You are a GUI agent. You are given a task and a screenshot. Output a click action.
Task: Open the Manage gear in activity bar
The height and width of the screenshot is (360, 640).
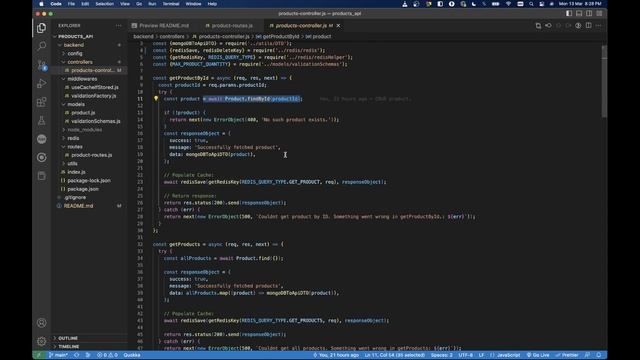tap(41, 341)
